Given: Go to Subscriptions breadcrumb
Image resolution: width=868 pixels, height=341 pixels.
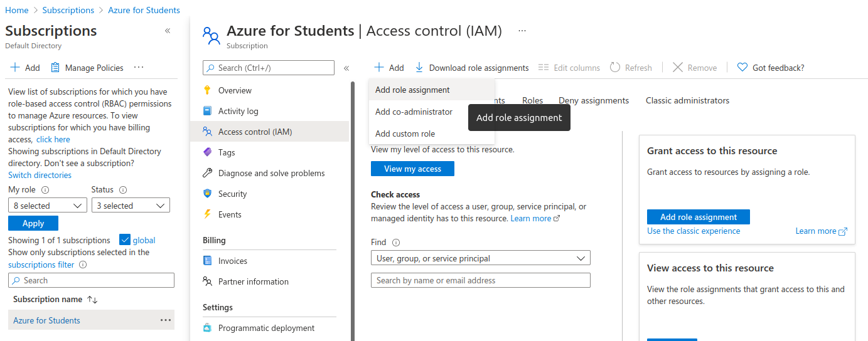Looking at the screenshot, I should click(x=68, y=10).
